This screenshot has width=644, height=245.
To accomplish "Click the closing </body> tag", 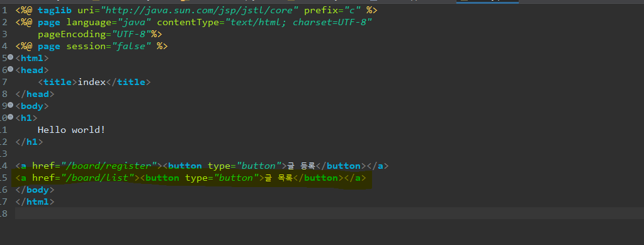I will 35,190.
